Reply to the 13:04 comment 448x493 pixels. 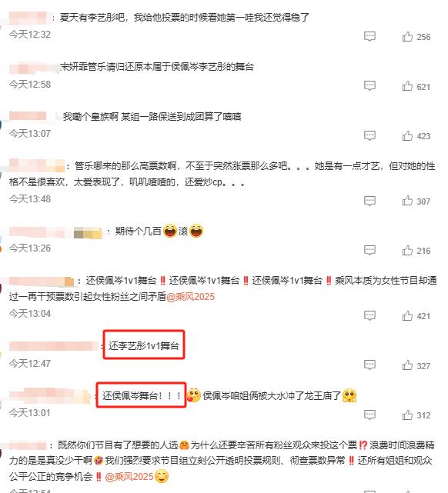coord(369,315)
